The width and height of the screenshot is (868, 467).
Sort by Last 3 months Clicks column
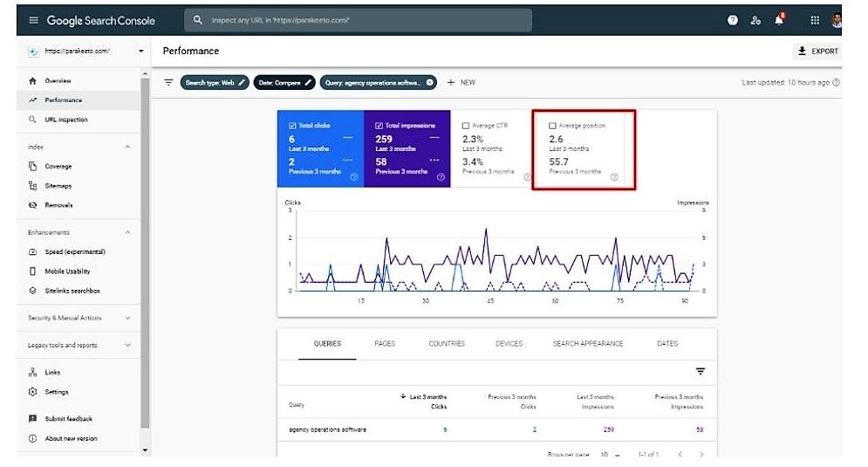pos(423,402)
